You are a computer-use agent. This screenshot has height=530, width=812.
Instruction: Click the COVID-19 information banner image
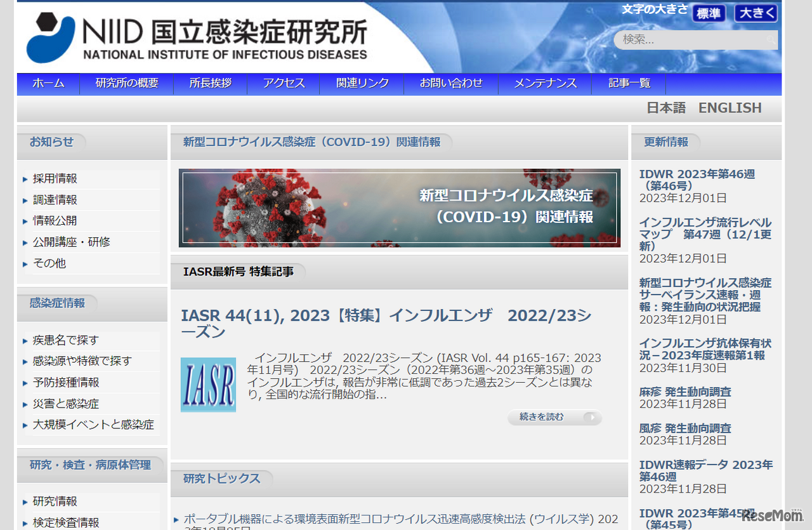[x=400, y=208]
